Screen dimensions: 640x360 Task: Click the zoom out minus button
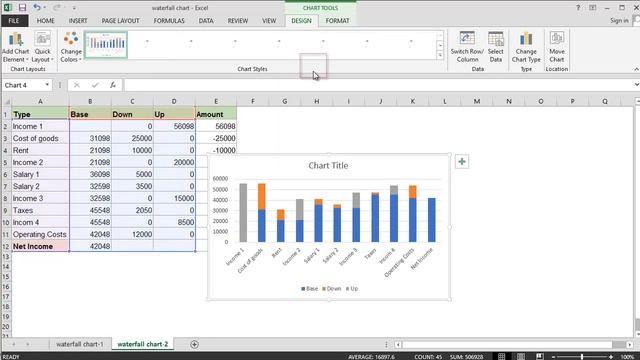(553, 357)
